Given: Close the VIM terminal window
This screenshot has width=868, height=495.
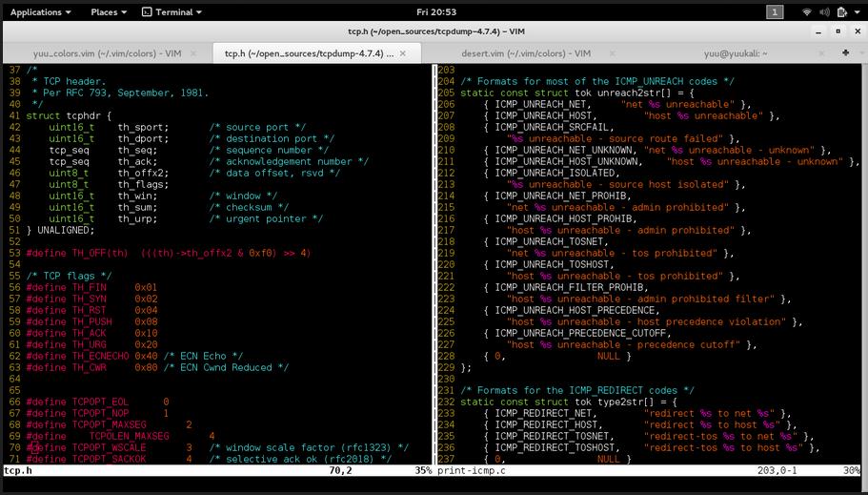Looking at the screenshot, I should coord(858,31).
